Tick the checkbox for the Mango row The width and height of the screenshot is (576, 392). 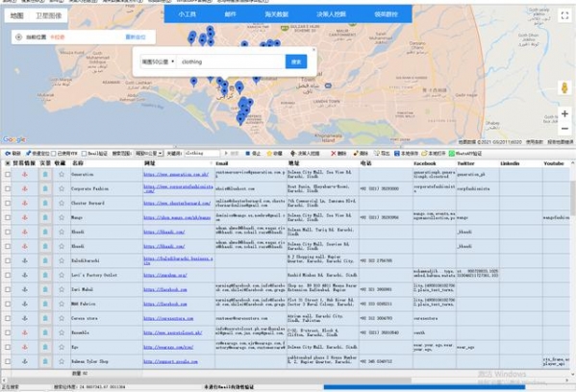click(8, 217)
